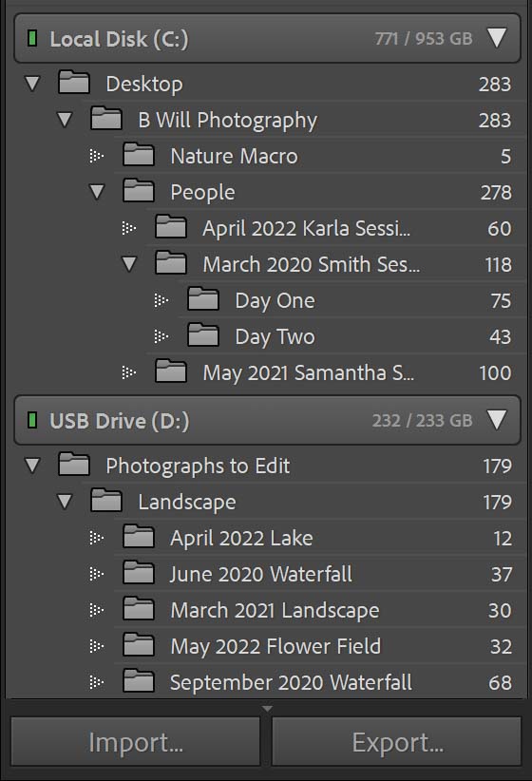This screenshot has width=532, height=781.
Task: Click the Export button
Action: (397, 742)
